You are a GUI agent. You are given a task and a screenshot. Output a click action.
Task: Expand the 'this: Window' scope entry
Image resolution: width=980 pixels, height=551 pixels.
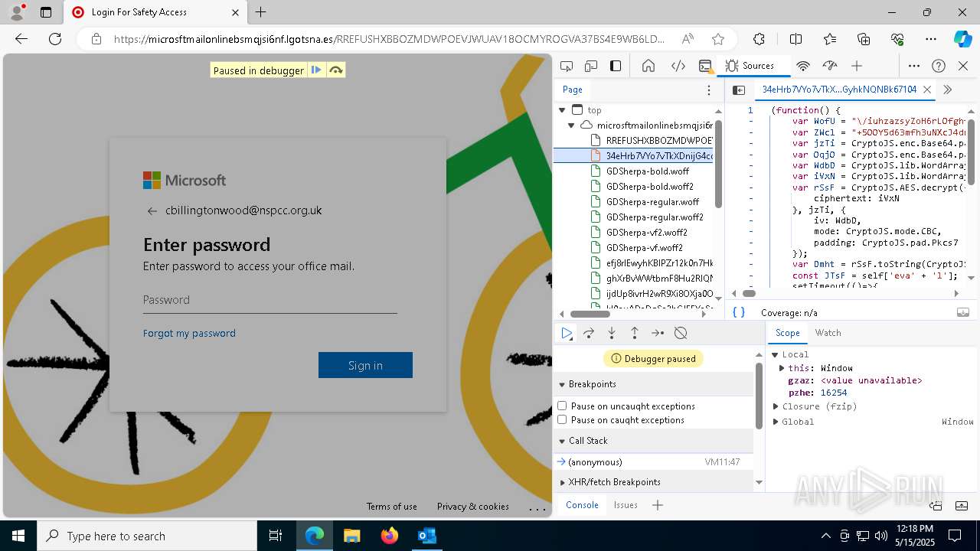coord(782,368)
